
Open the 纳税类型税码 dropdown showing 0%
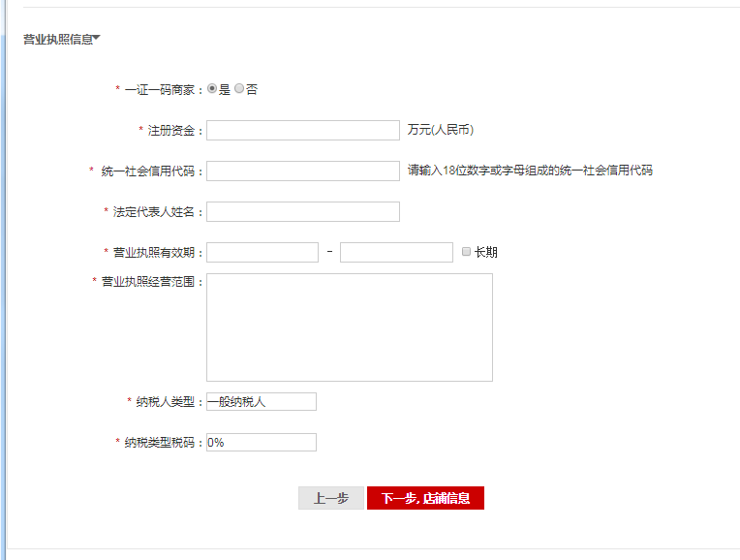[262, 442]
